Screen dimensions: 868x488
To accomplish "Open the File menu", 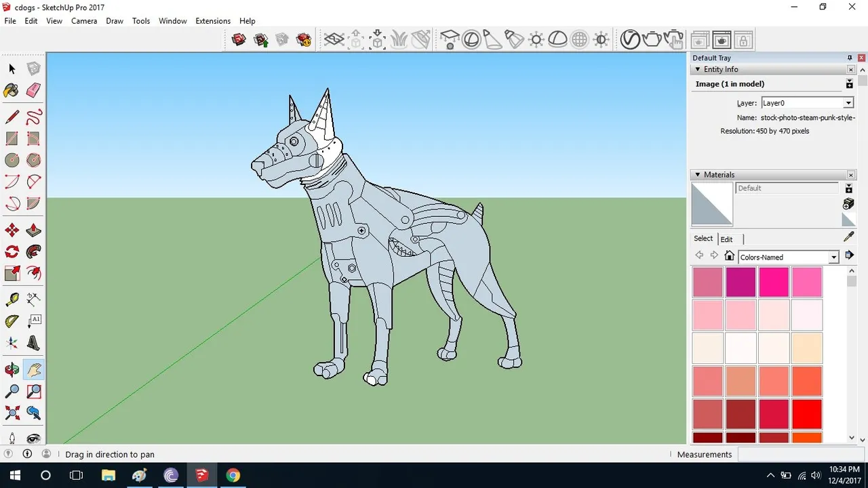I will tap(10, 21).
